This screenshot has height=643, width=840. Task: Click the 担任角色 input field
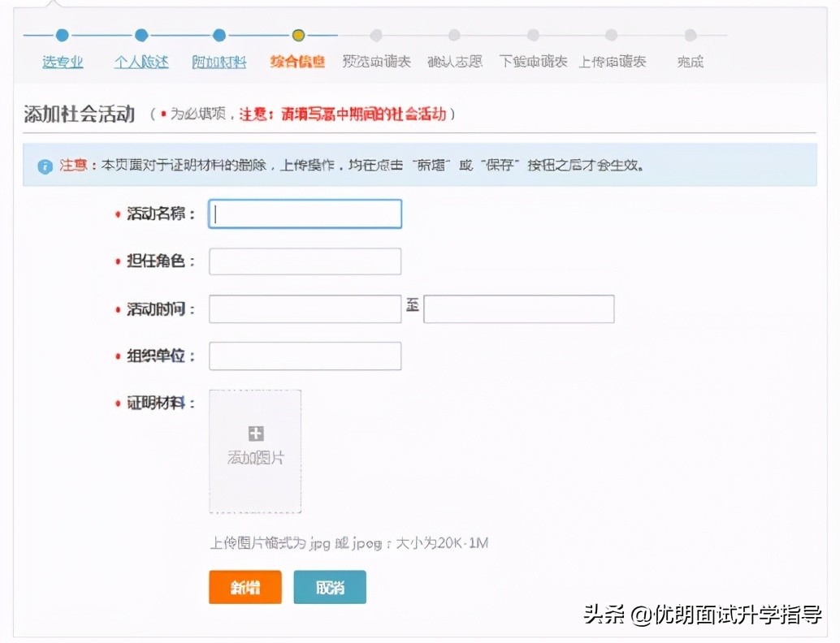click(x=305, y=261)
